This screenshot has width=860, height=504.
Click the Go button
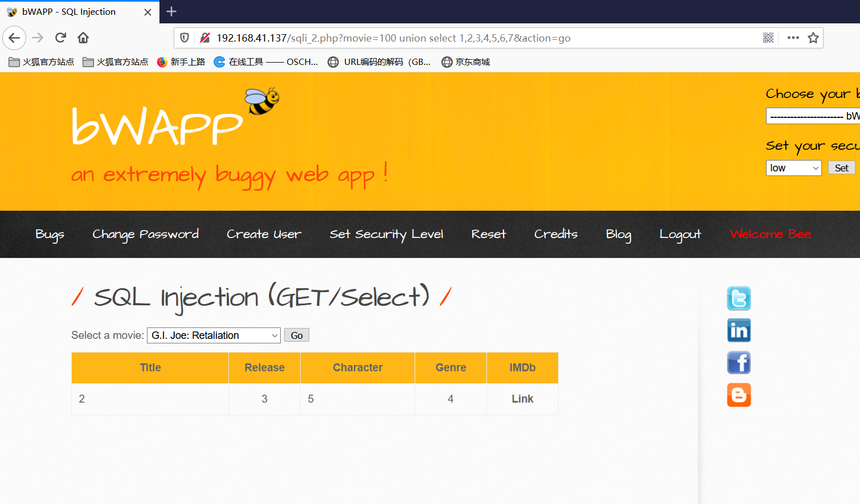click(297, 335)
